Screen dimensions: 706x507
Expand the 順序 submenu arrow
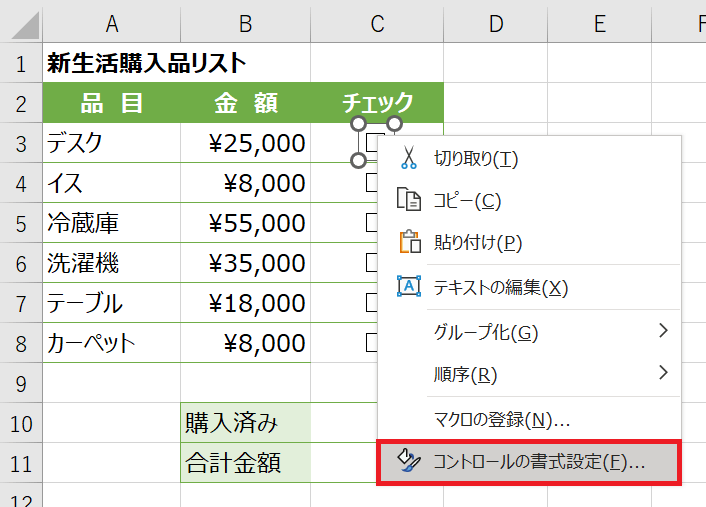(x=663, y=374)
